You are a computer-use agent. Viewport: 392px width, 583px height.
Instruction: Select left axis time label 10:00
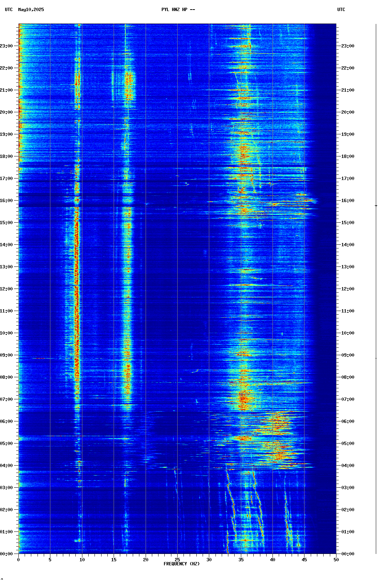6,333
